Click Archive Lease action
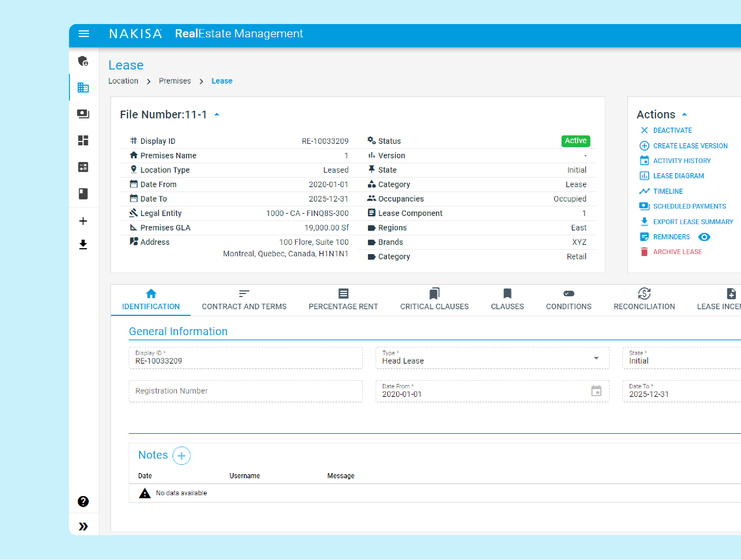The height and width of the screenshot is (560, 741). [x=677, y=252]
